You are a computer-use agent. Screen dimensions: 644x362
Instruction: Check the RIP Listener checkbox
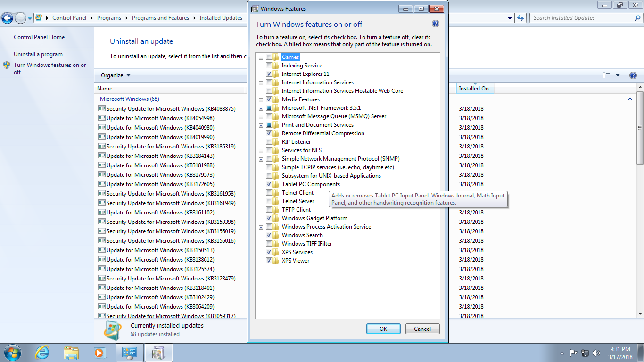point(269,142)
